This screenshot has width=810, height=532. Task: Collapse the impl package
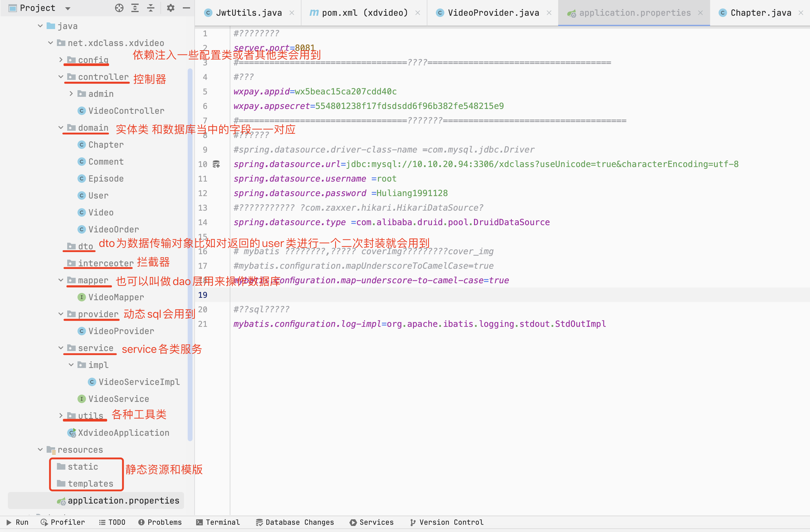71,365
